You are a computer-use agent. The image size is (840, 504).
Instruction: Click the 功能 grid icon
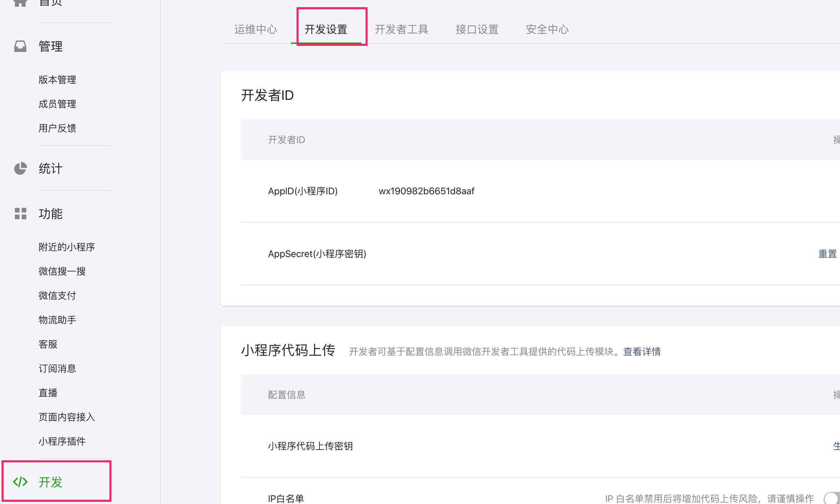tap(20, 214)
